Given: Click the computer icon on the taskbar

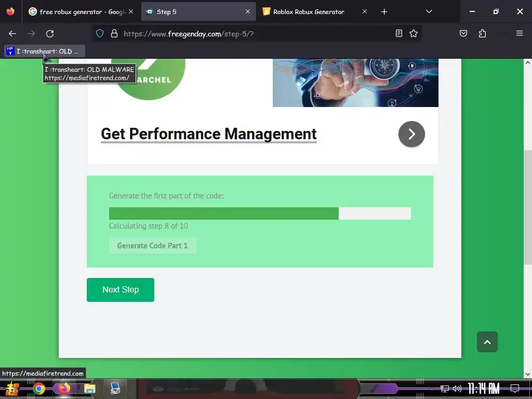Looking at the screenshot, I should (115, 389).
